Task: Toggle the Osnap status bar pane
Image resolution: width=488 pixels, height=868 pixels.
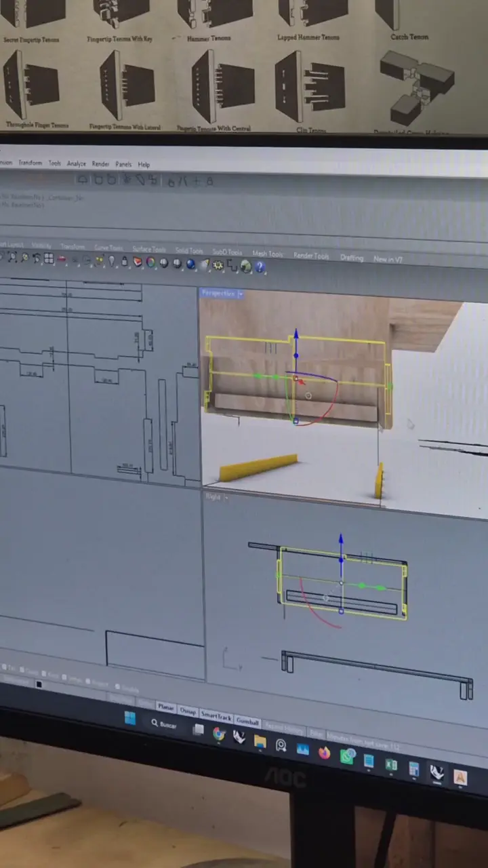Action: point(188,711)
